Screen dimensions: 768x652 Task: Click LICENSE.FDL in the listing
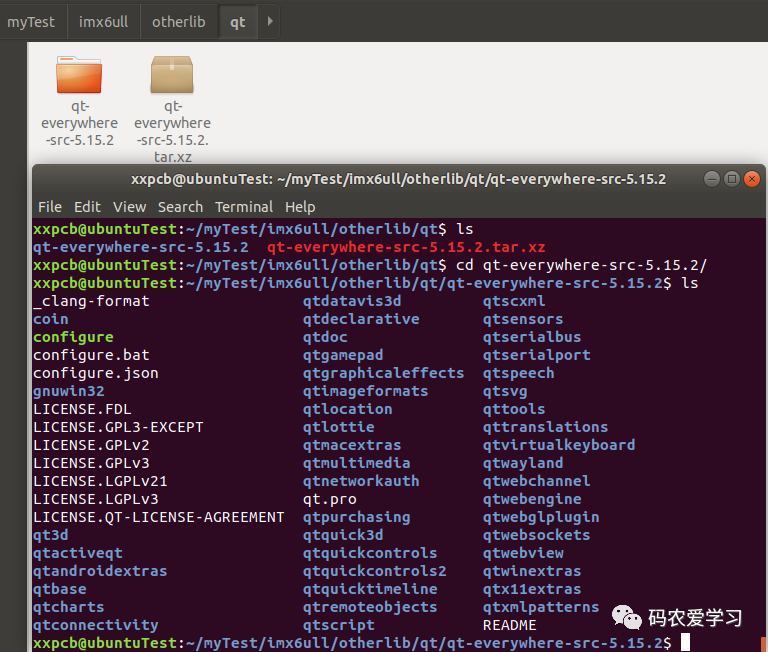[x=82, y=409]
